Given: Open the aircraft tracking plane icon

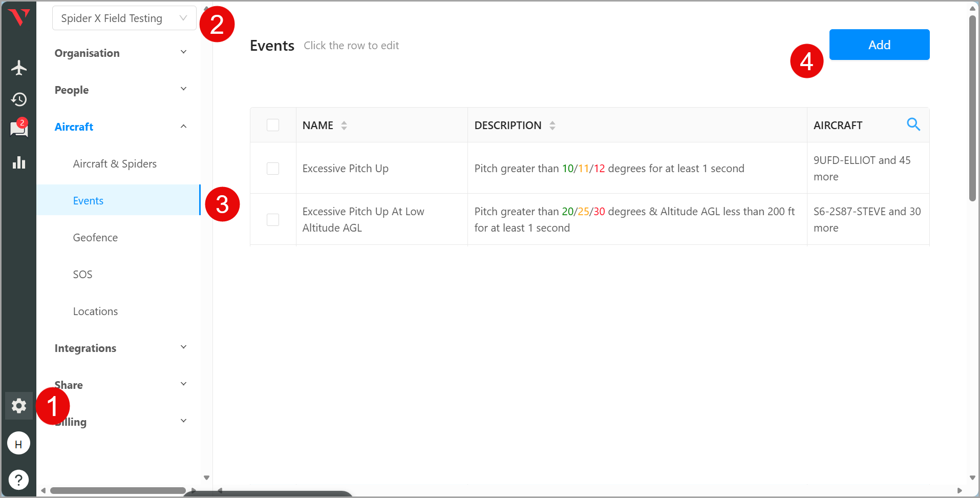Looking at the screenshot, I should pos(19,68).
